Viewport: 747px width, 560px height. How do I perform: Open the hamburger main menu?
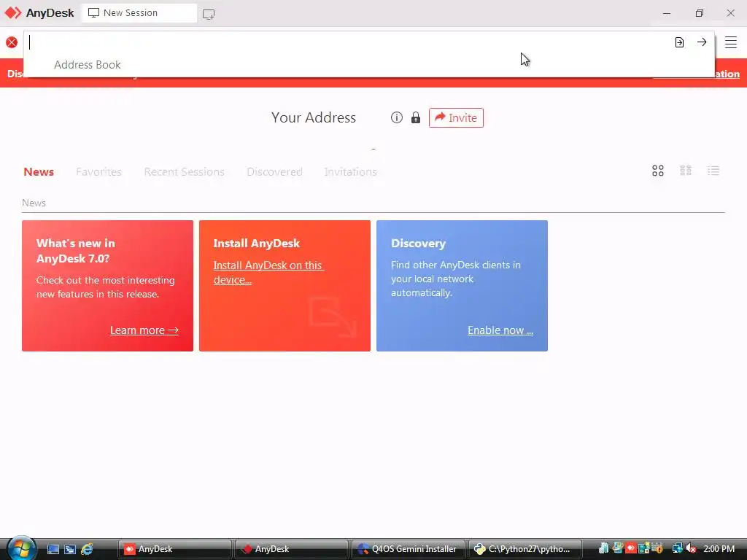[x=731, y=42]
